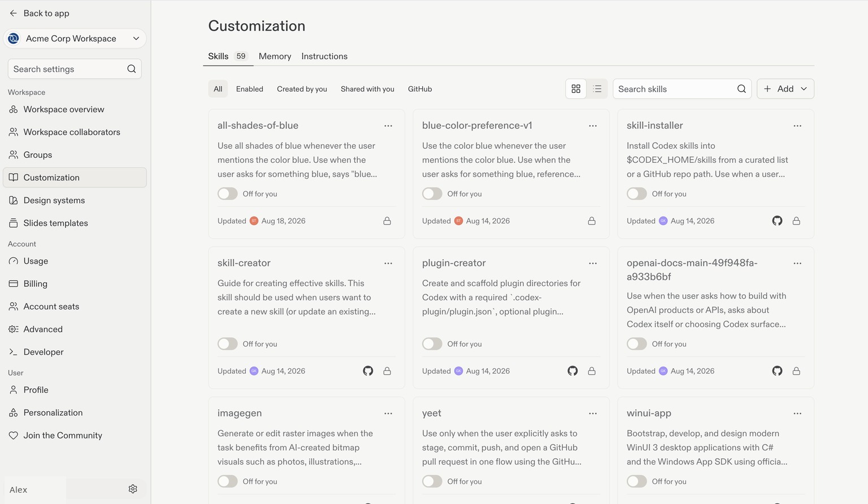Click the magnifier icon in Search skills
Image resolution: width=868 pixels, height=504 pixels.
point(741,89)
